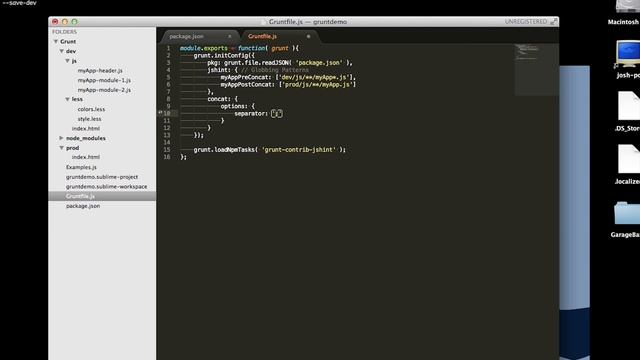Viewport: 640px width, 360px height.
Task: Toggle fullscreen arrows in title bar
Action: coord(553,22)
